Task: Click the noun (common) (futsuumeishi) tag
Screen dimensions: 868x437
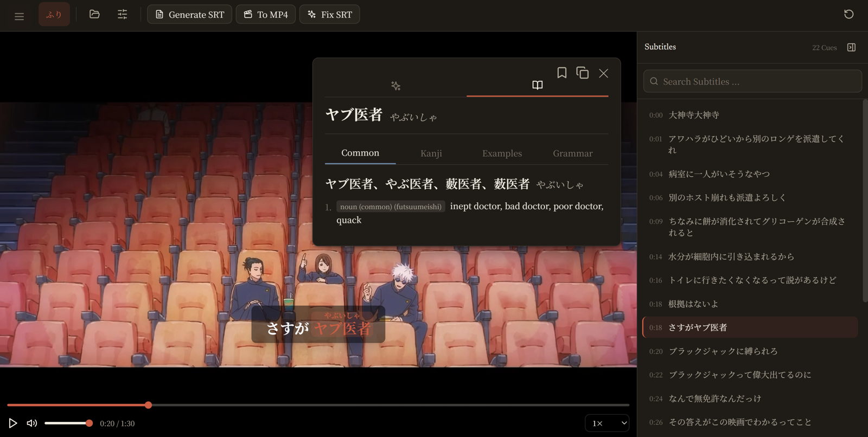Action: coord(391,207)
